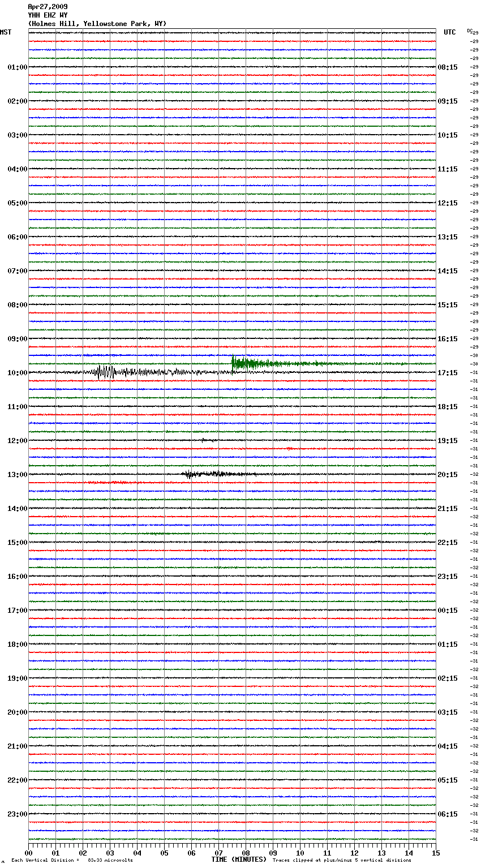This screenshot has width=481, height=868.
Task: Select the 10:00 MST hour label
Action: click(18, 373)
